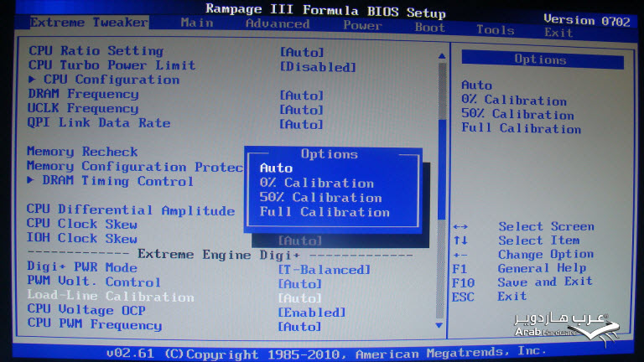Click the scrollbar up arrow
Screen dimensions: 644x362
pos(442,55)
